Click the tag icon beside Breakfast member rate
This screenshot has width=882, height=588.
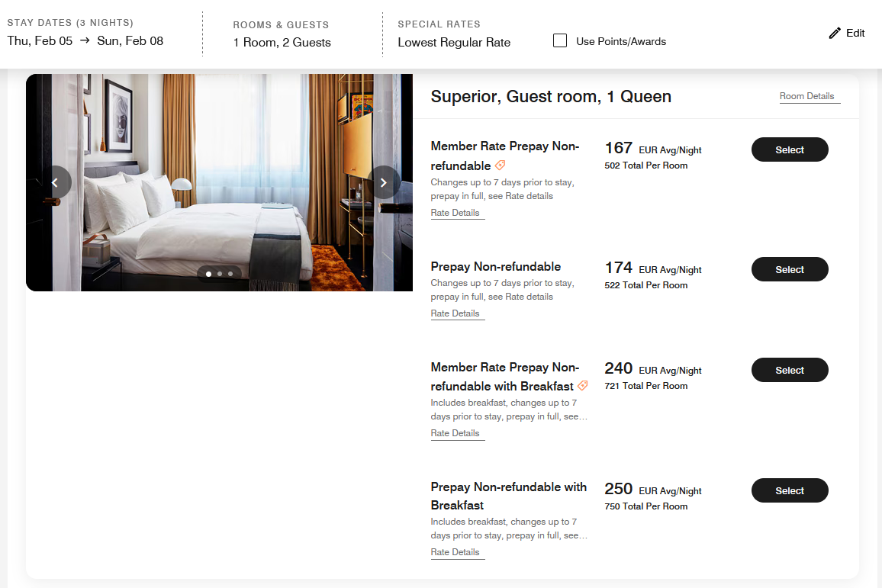583,386
